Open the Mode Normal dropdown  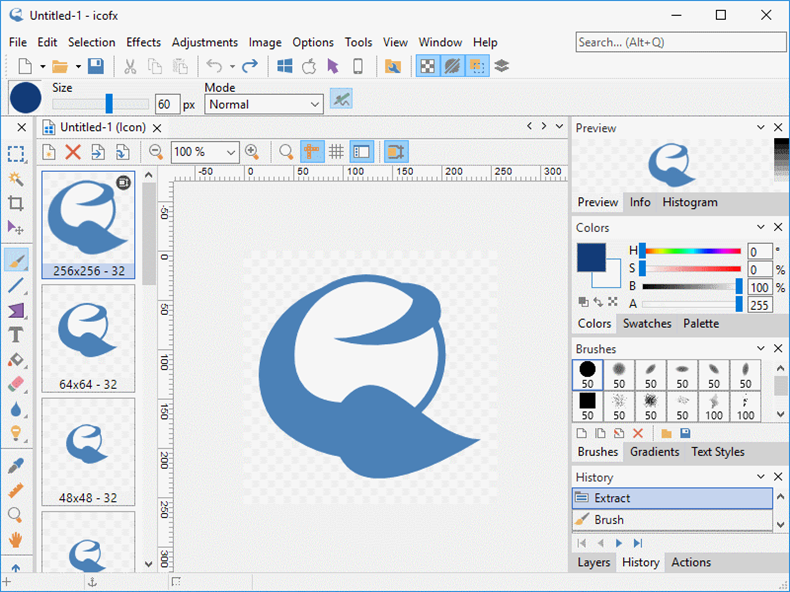264,104
